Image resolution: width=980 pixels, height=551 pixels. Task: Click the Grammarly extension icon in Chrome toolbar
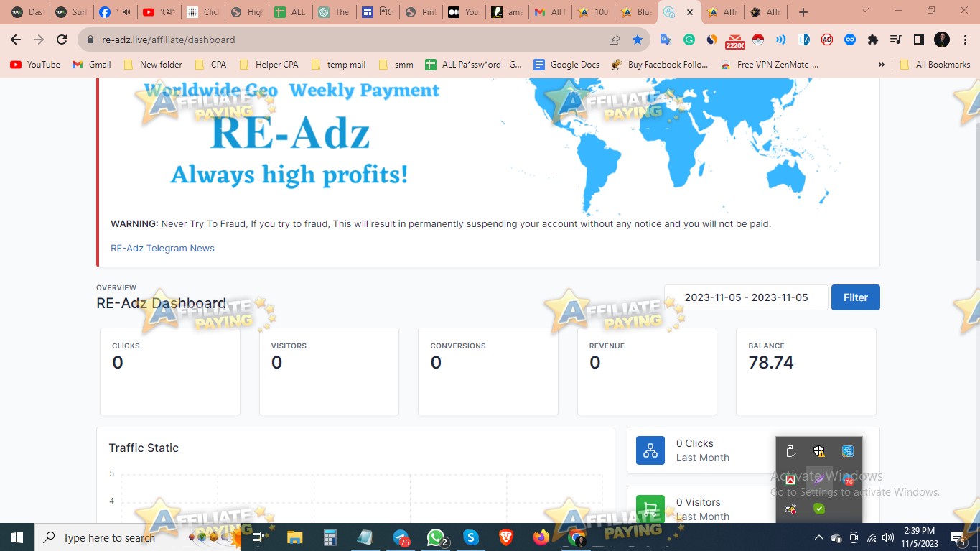coord(689,40)
